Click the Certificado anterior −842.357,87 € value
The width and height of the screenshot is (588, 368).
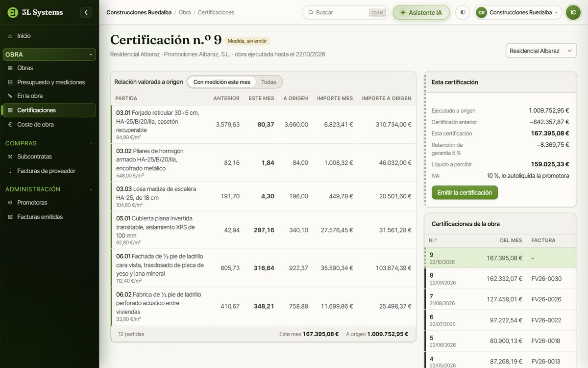[549, 122]
